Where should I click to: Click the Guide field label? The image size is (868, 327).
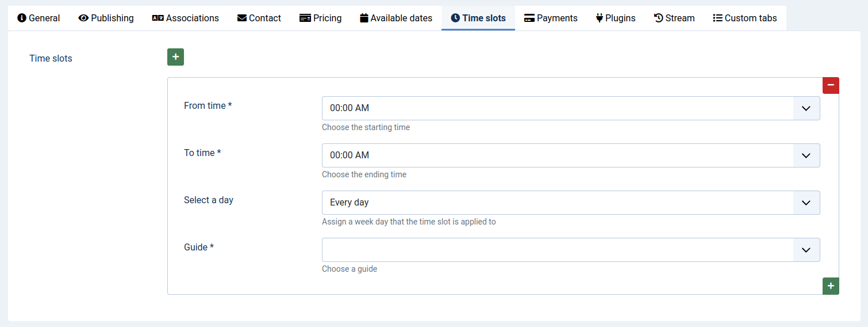pyautogui.click(x=198, y=248)
